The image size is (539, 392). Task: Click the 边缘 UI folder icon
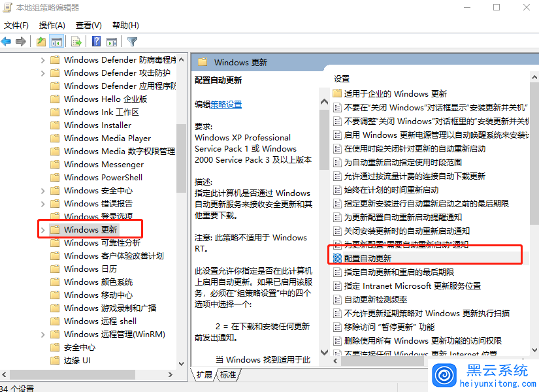click(x=55, y=361)
